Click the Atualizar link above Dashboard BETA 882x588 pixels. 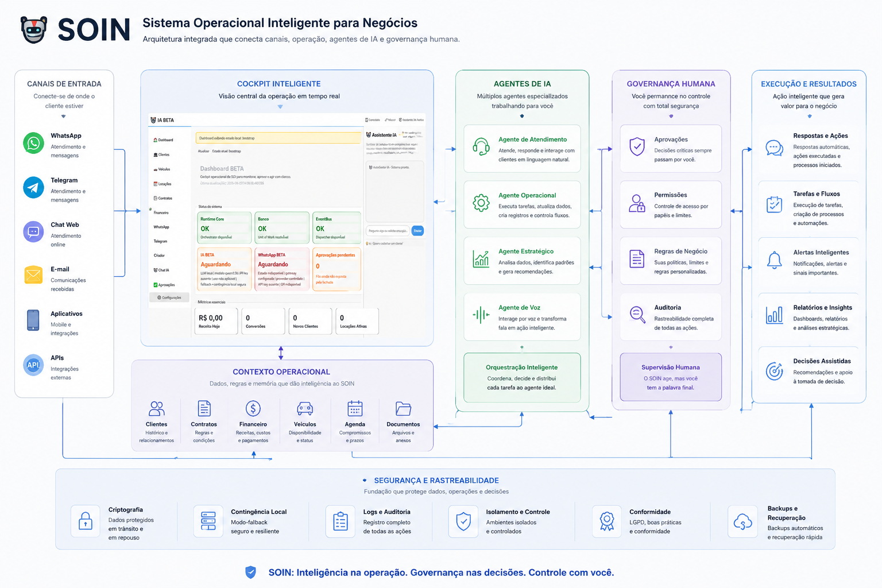coord(204,151)
